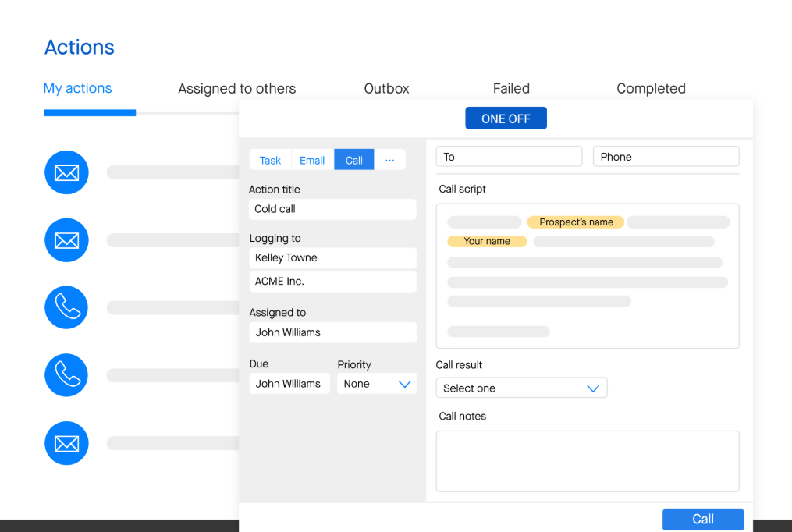Click the second envelope icon in the sidebar
792x532 pixels.
(66, 240)
